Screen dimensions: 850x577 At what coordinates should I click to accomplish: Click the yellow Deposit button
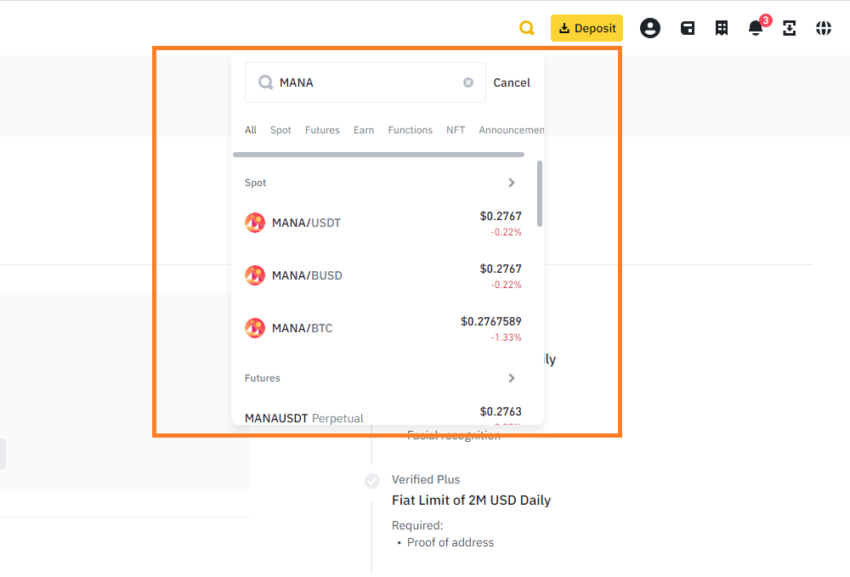point(587,28)
